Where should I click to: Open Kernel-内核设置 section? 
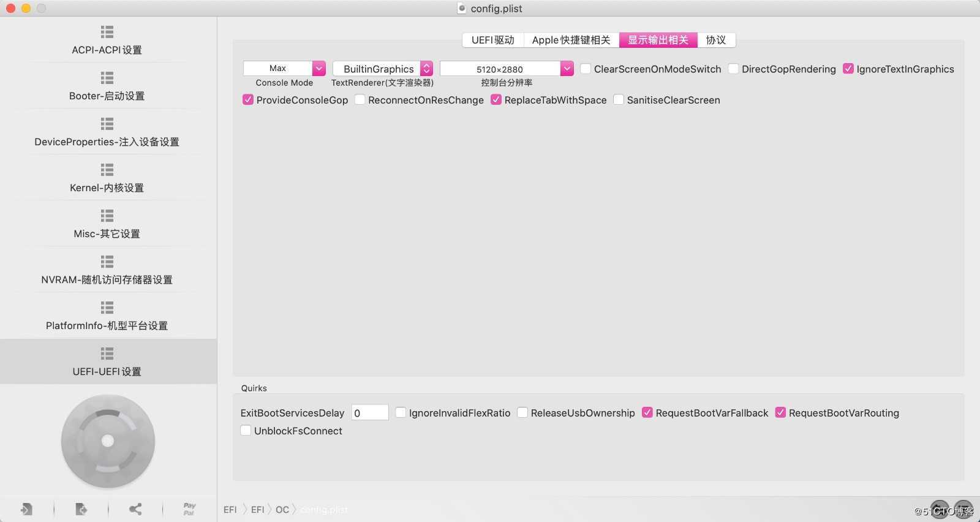click(107, 178)
